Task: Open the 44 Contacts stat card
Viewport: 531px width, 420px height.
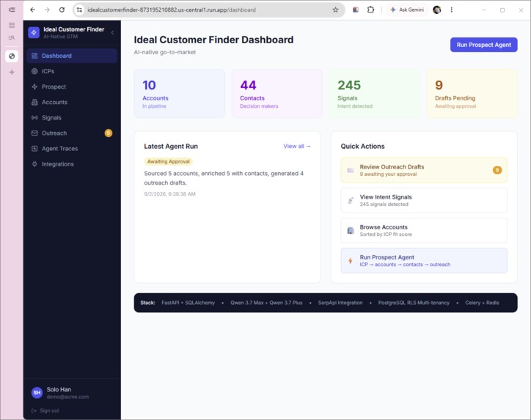Action: 277,94
